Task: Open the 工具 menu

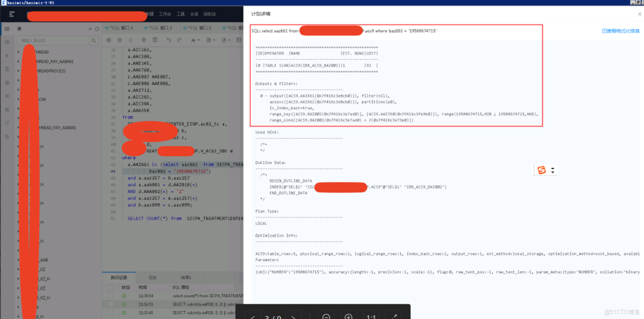Action: (181, 14)
